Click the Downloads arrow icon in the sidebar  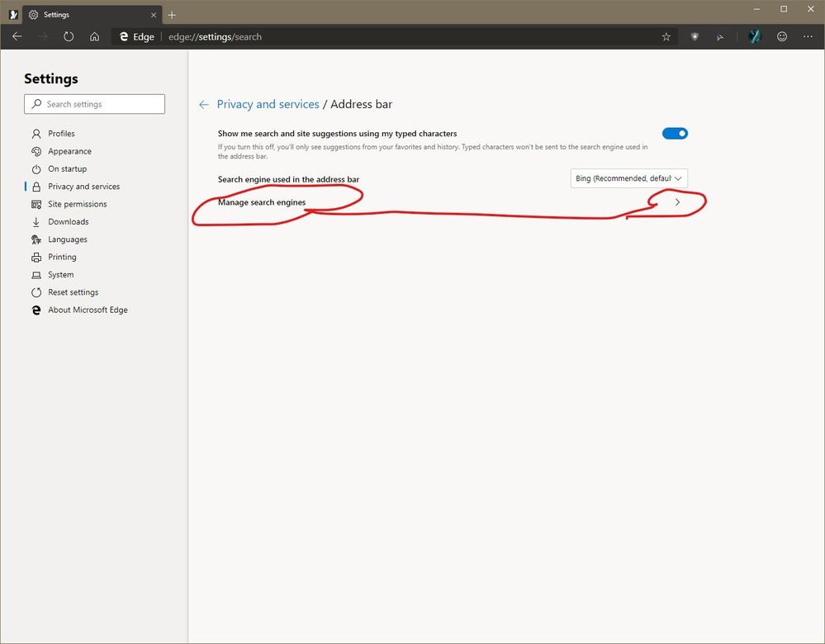[x=36, y=222]
